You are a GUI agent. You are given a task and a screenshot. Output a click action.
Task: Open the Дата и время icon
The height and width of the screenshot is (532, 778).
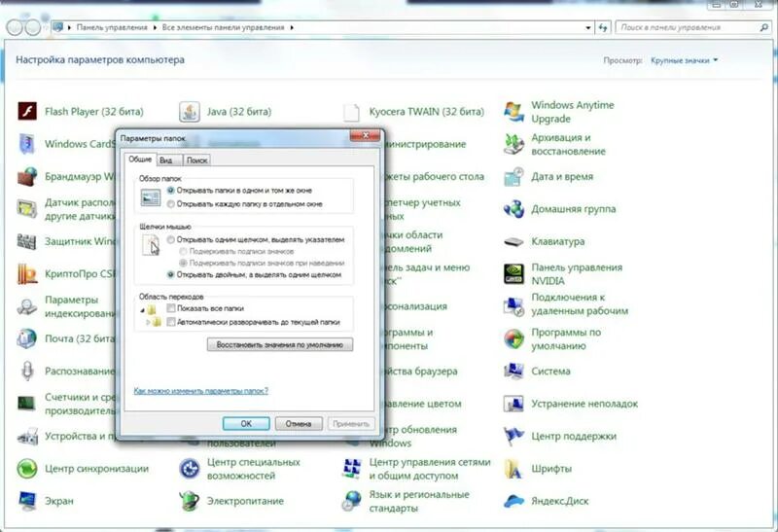(x=513, y=176)
